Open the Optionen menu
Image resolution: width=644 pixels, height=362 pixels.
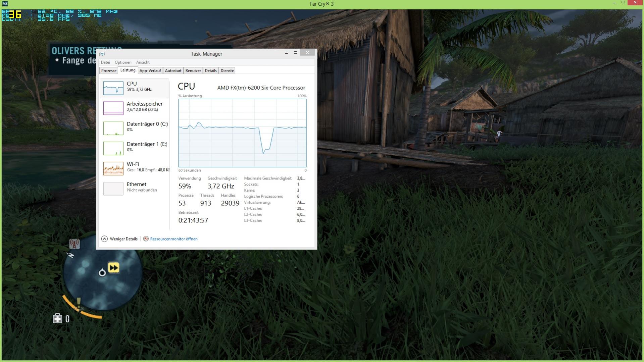coord(123,62)
